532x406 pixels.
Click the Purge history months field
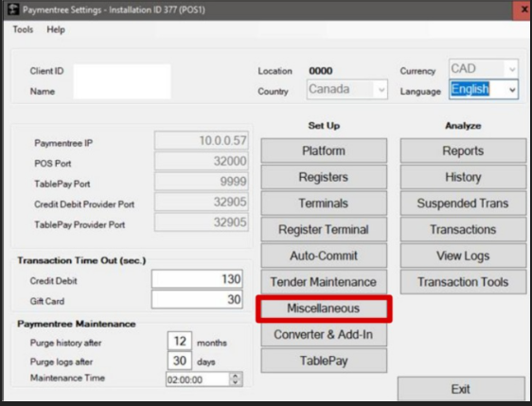click(x=180, y=341)
